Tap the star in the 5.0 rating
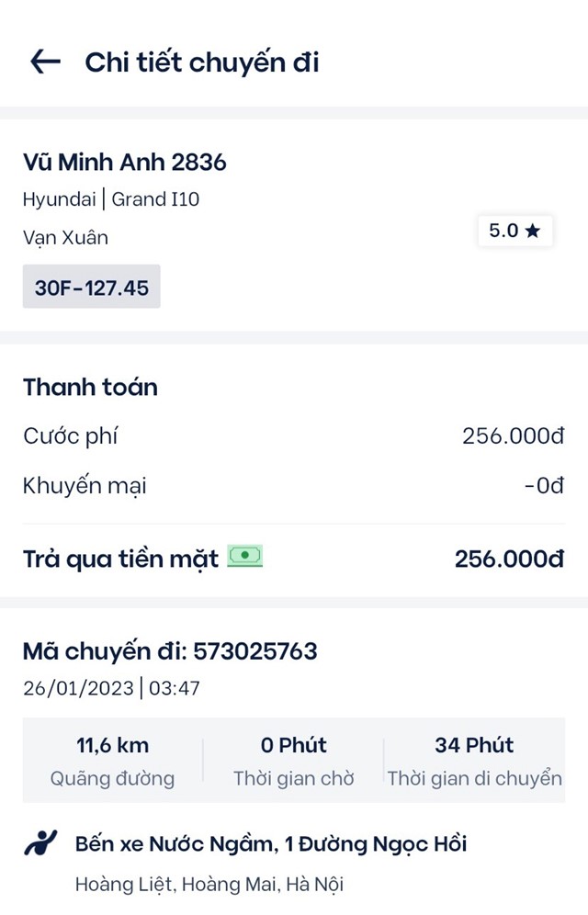This screenshot has width=588, height=915. (x=532, y=231)
